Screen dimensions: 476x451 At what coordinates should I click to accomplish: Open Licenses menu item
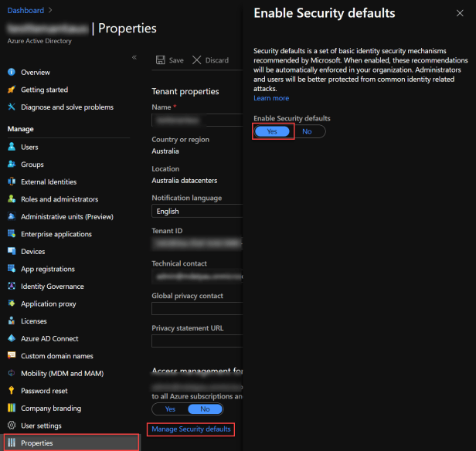(x=34, y=321)
